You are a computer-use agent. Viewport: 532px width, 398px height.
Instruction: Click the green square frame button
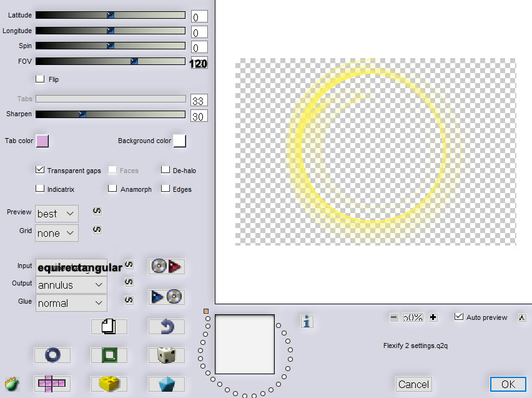click(x=109, y=355)
